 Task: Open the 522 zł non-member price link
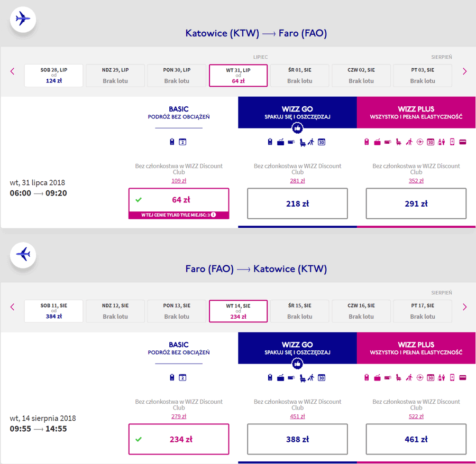pos(416,416)
